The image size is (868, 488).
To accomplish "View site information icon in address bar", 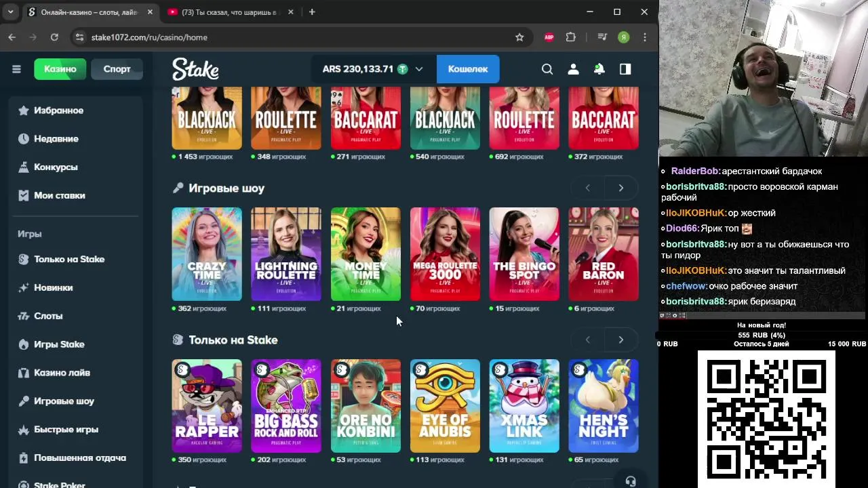I will tap(79, 37).
